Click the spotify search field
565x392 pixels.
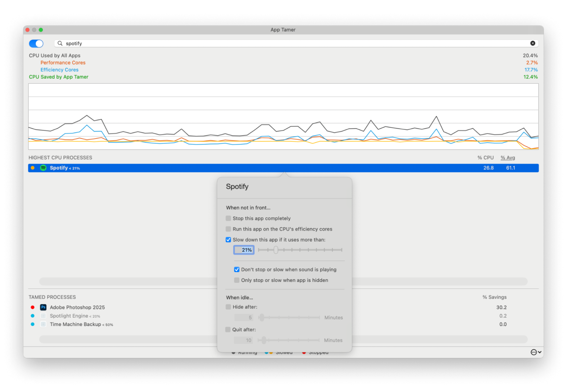pyautogui.click(x=296, y=43)
